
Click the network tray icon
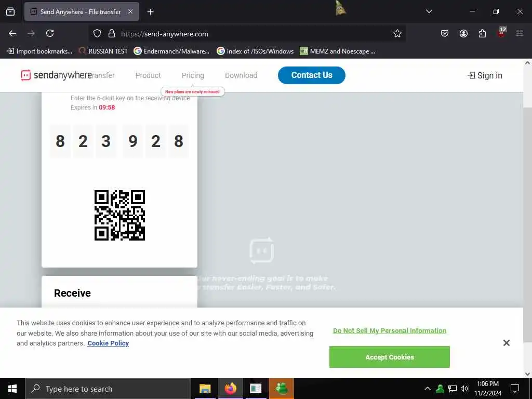[x=453, y=389]
